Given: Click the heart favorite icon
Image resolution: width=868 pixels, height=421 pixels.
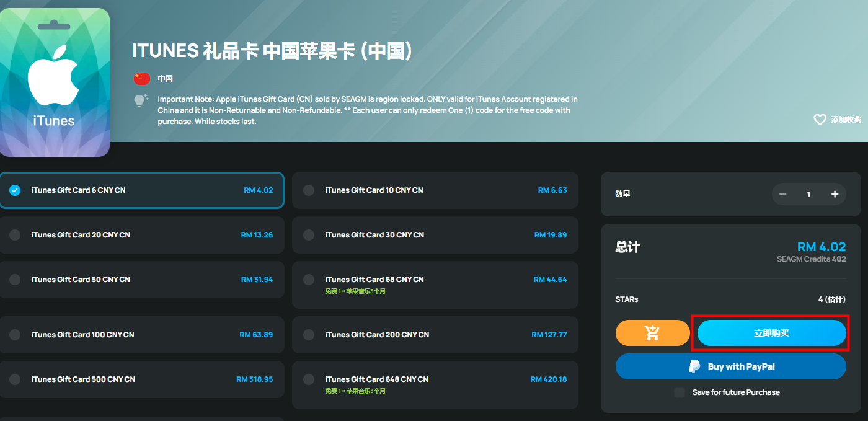Looking at the screenshot, I should (820, 120).
